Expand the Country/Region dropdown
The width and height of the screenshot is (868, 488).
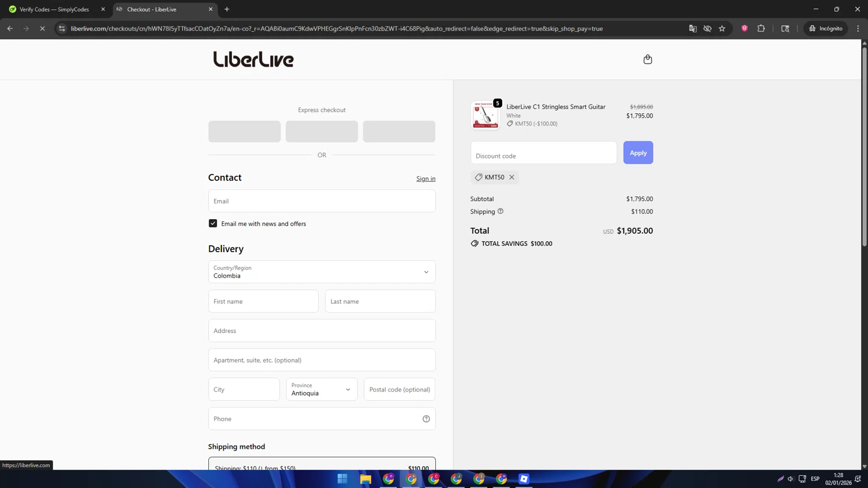pos(322,272)
